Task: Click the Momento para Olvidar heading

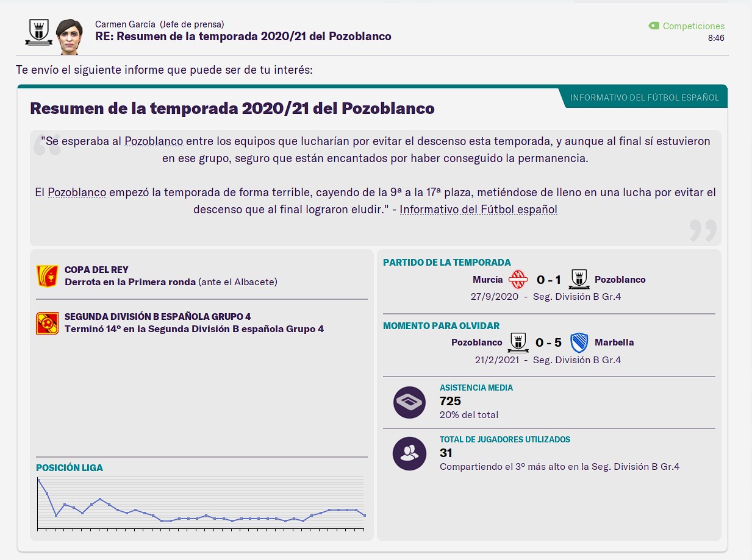Action: (441, 326)
